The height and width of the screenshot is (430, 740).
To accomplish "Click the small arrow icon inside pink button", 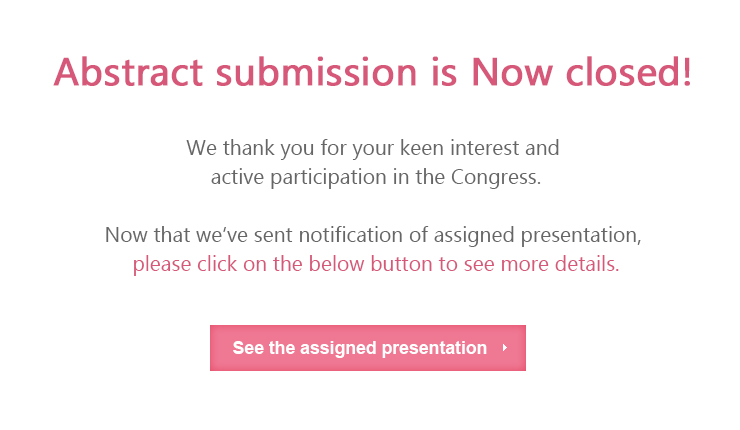I will click(x=505, y=348).
